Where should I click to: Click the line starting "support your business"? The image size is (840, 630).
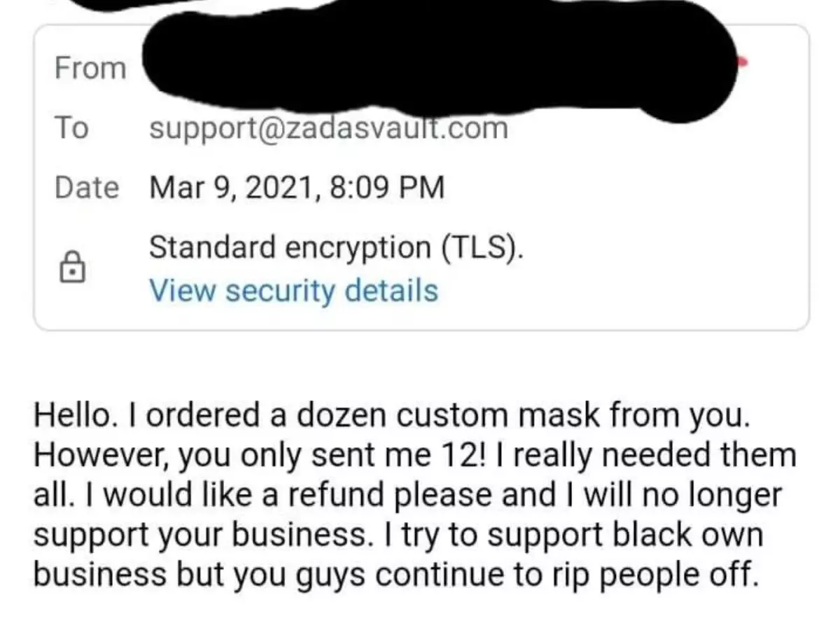point(398,535)
